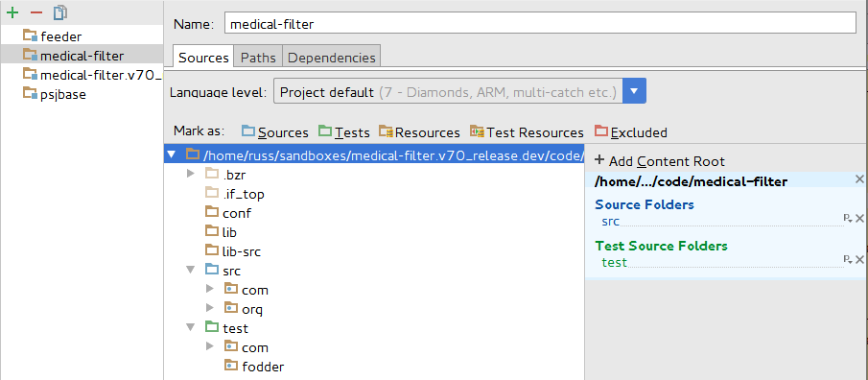Viewport: 868px width, 380px height.
Task: Expand the .bzr folder node
Action: point(191,174)
